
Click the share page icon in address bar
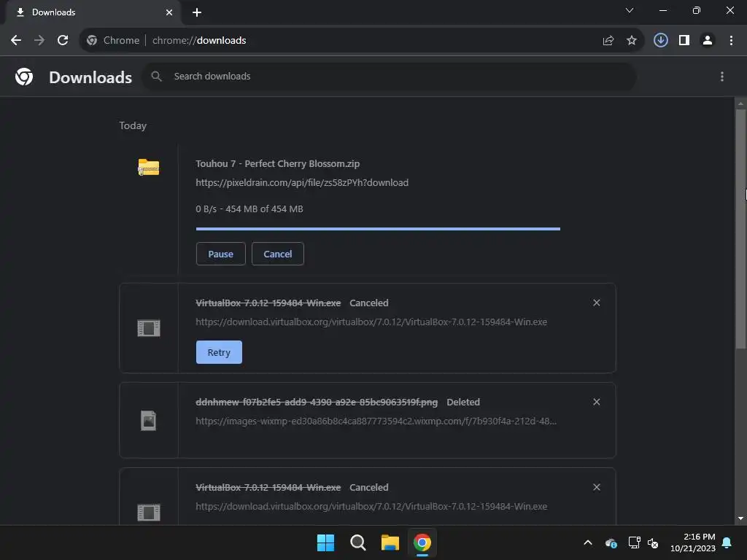[608, 41]
